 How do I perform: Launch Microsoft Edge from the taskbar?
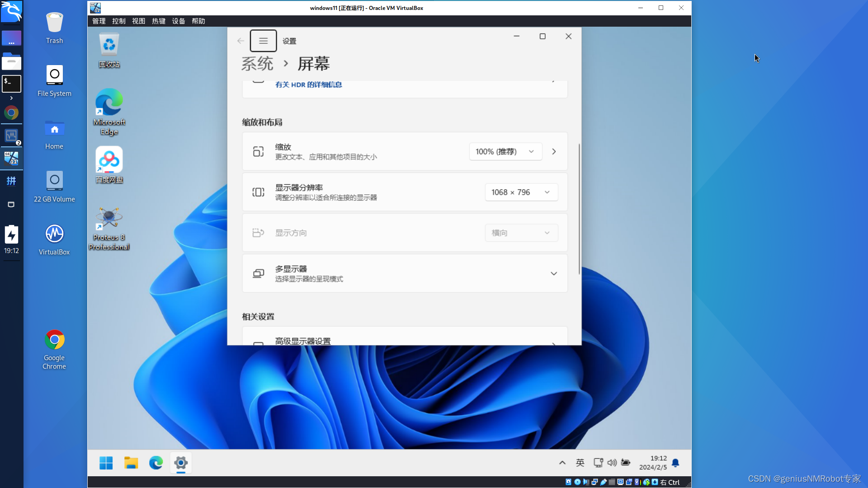[x=156, y=463]
